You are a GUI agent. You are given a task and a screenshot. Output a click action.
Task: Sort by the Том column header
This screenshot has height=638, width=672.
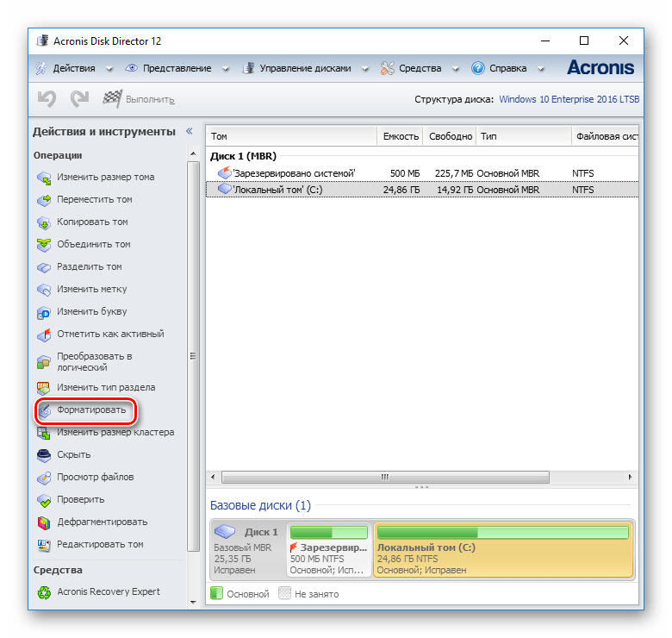[291, 136]
